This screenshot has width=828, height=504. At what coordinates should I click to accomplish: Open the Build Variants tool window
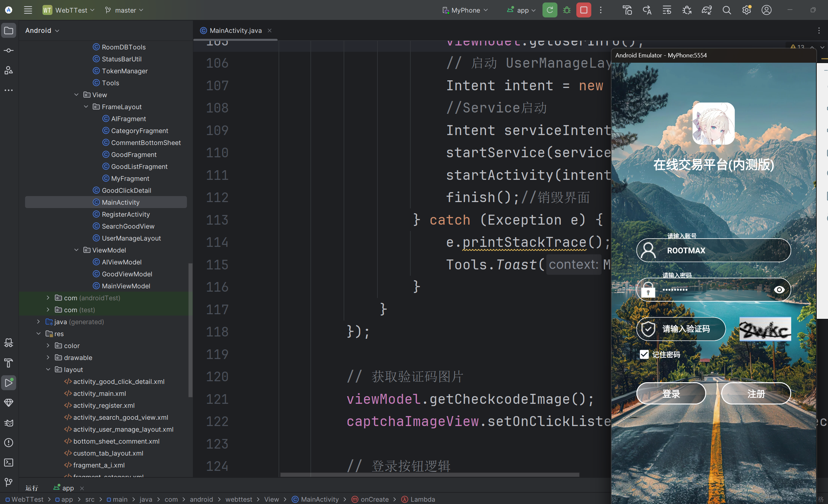(x=9, y=343)
